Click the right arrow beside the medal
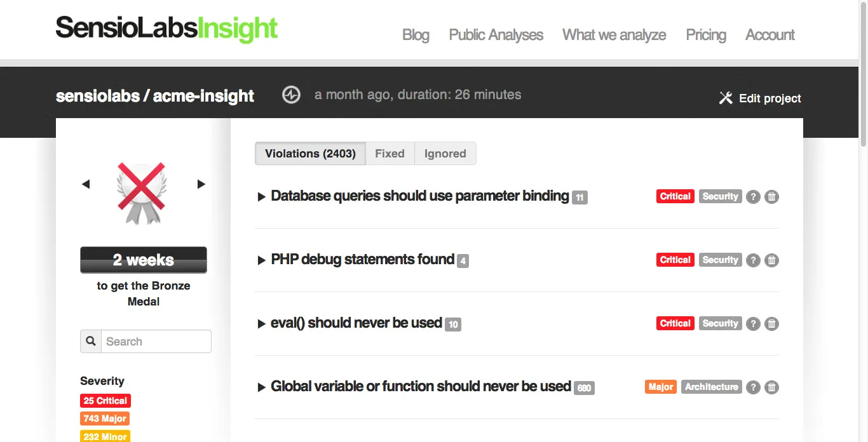This screenshot has height=442, width=868. point(201,184)
